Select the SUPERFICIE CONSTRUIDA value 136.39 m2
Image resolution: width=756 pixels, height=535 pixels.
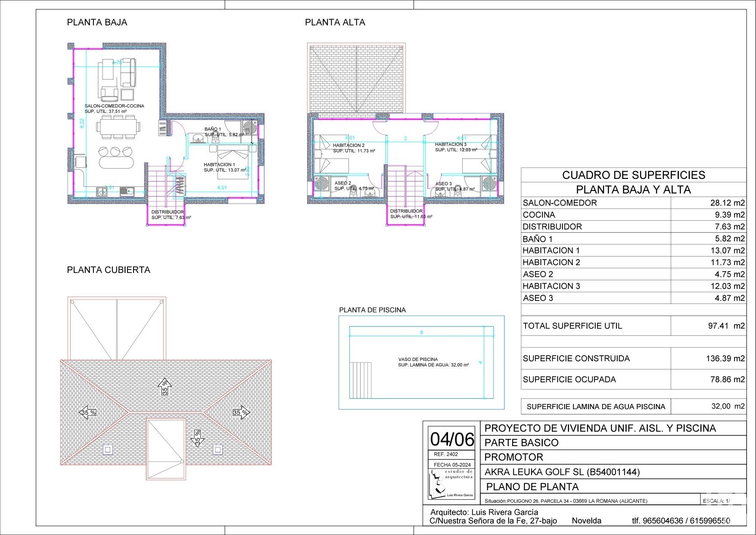[x=725, y=358]
